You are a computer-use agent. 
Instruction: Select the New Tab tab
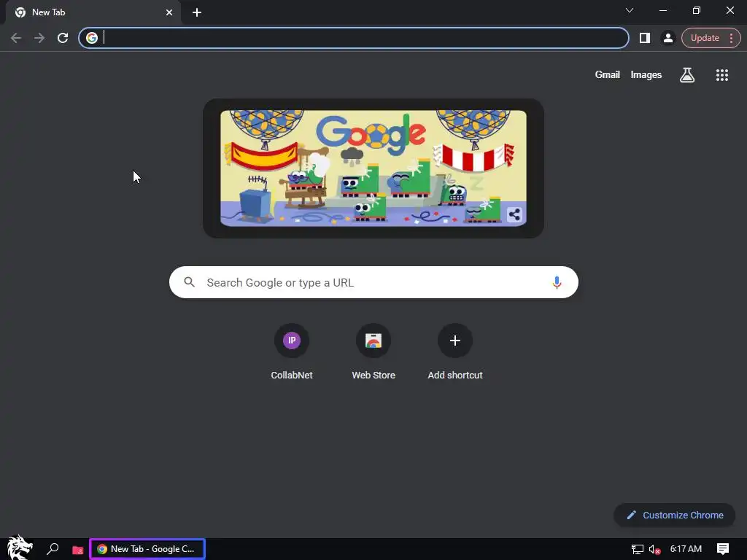tap(93, 12)
